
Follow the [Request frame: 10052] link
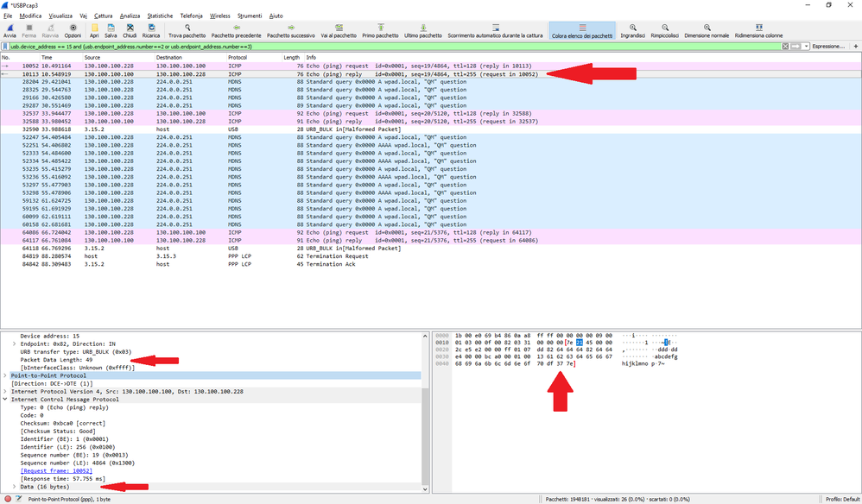tap(56, 470)
